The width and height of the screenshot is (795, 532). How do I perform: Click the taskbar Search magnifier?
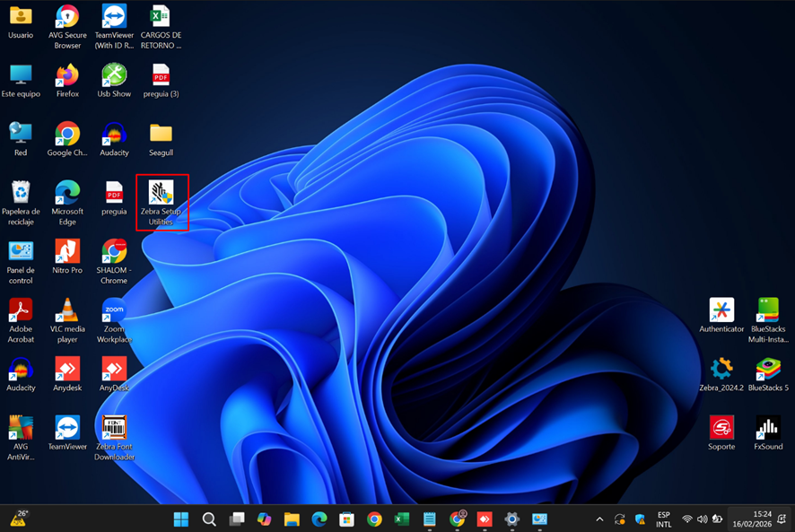209,519
